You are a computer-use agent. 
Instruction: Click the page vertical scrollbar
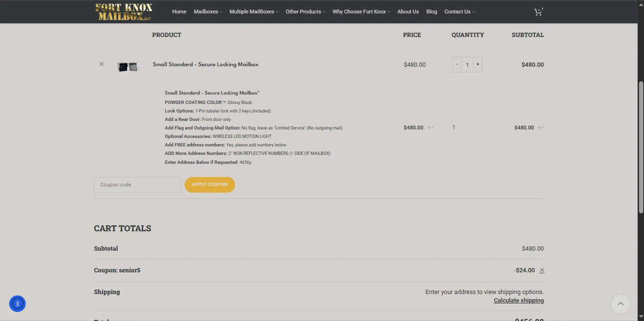tap(641, 147)
